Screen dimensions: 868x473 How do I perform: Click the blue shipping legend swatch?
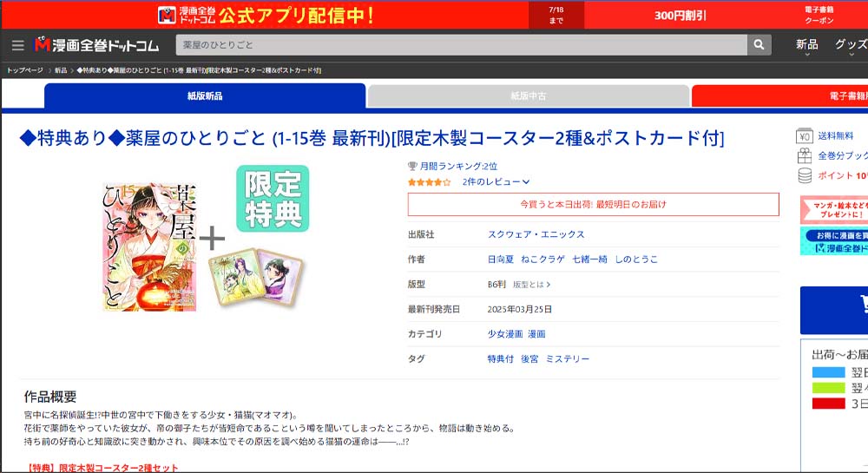tap(828, 372)
